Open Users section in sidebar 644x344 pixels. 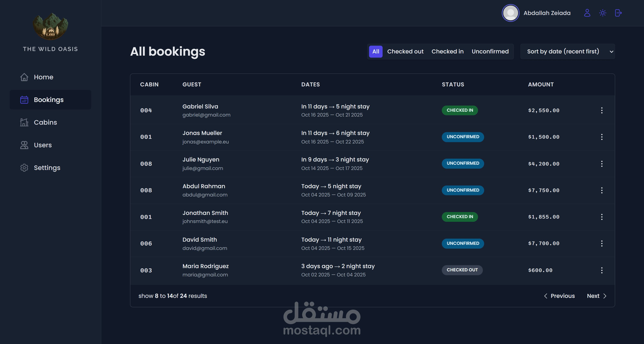pos(43,145)
